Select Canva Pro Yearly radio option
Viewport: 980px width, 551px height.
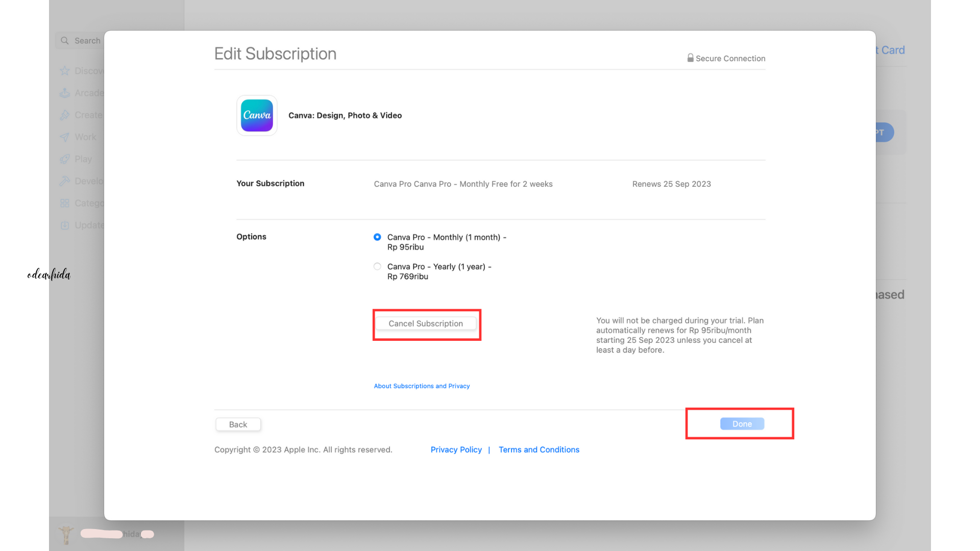(377, 266)
